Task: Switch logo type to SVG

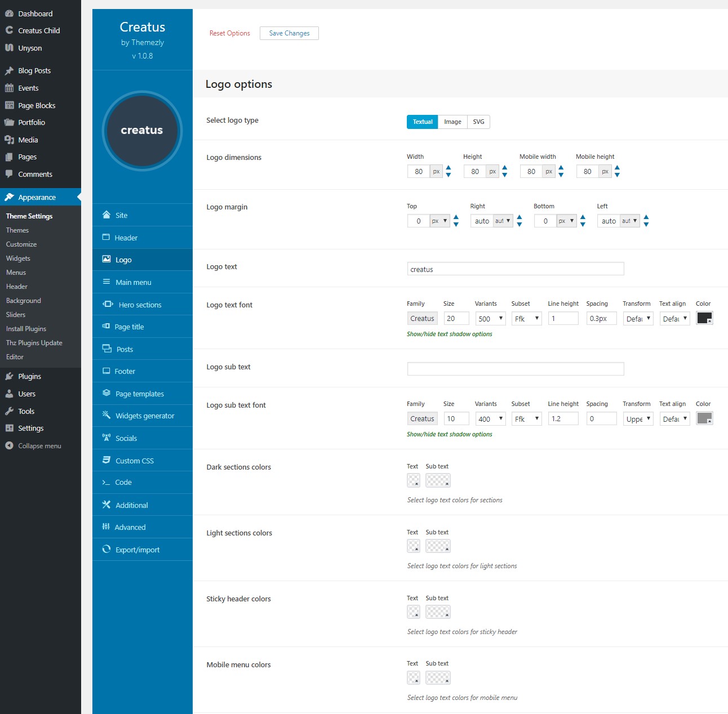Action: tap(478, 122)
